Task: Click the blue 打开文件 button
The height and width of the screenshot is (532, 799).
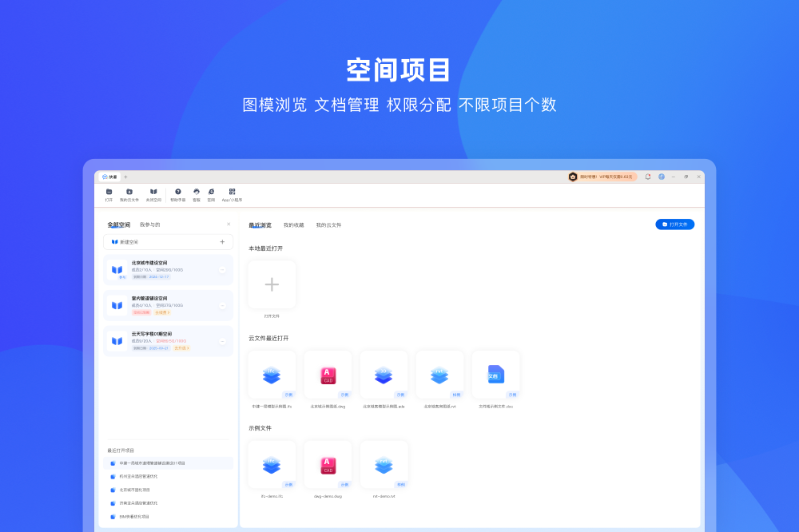Action: coord(674,224)
